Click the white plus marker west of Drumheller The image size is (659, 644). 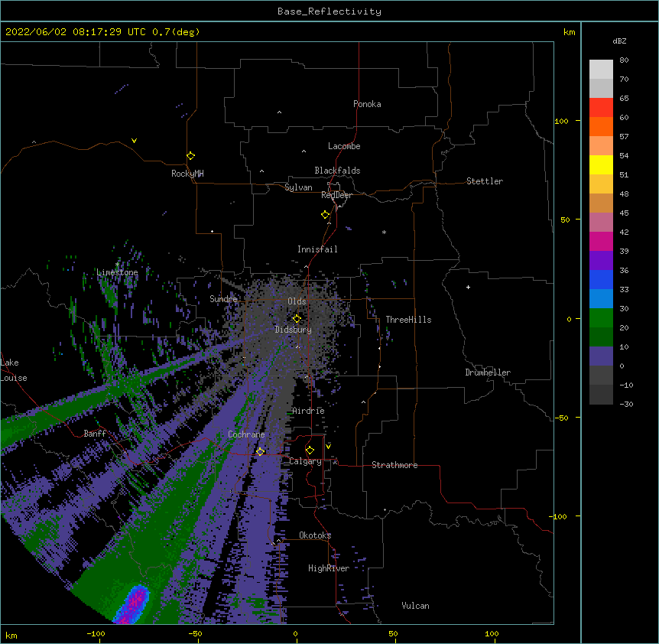[468, 287]
